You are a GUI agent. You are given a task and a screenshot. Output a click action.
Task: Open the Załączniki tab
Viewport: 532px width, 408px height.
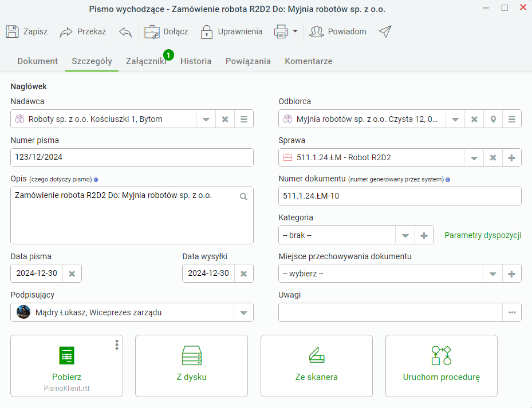[x=146, y=61]
